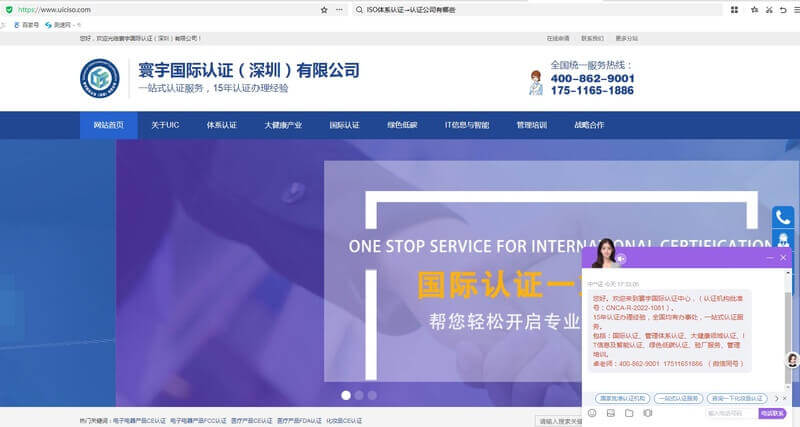Choose the 一站式认证服务 quick reply
The height and width of the screenshot is (427, 800).
pos(679,398)
